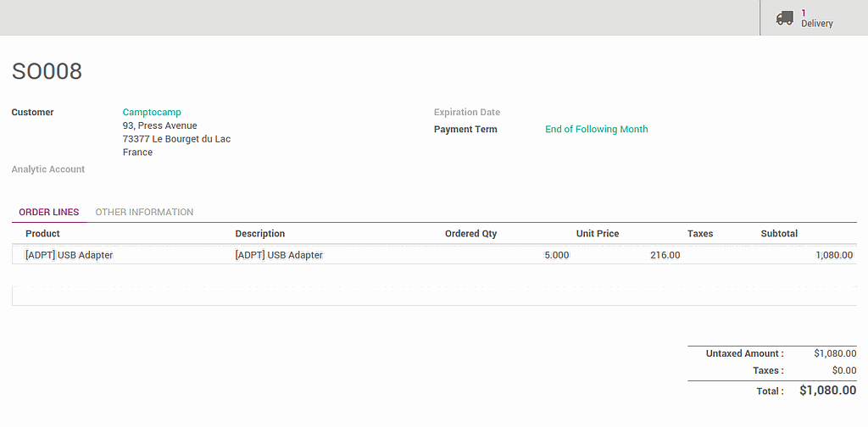This screenshot has width=868, height=427.
Task: Click the delivery truck icon
Action: (785, 18)
